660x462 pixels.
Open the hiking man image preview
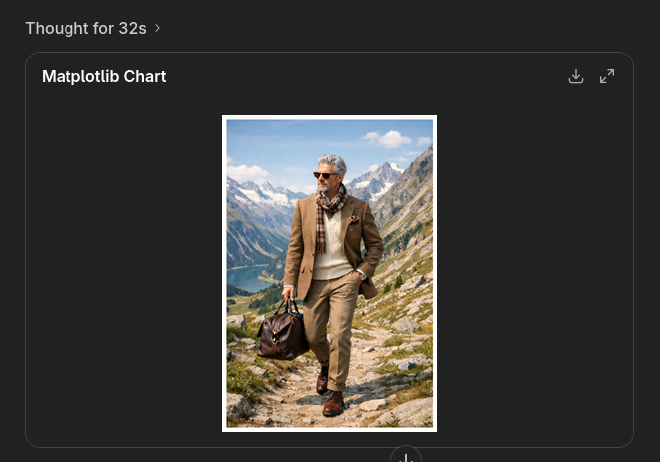pyautogui.click(x=329, y=273)
